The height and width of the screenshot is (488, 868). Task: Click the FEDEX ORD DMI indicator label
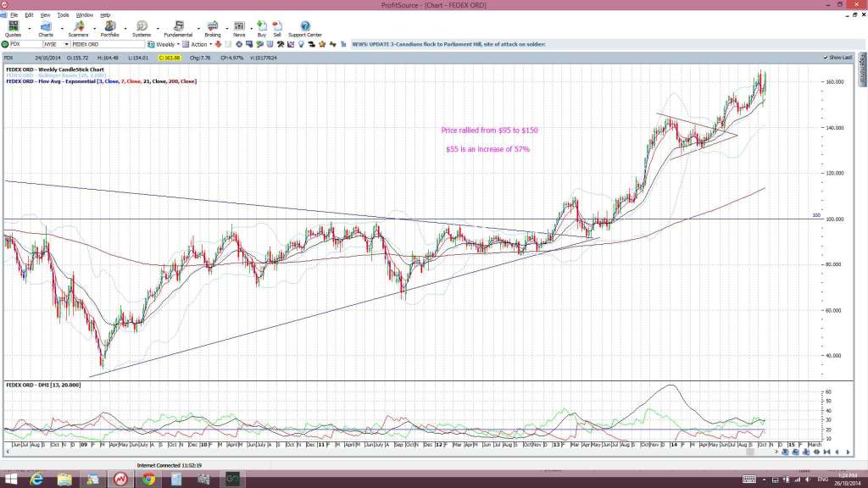click(x=43, y=385)
